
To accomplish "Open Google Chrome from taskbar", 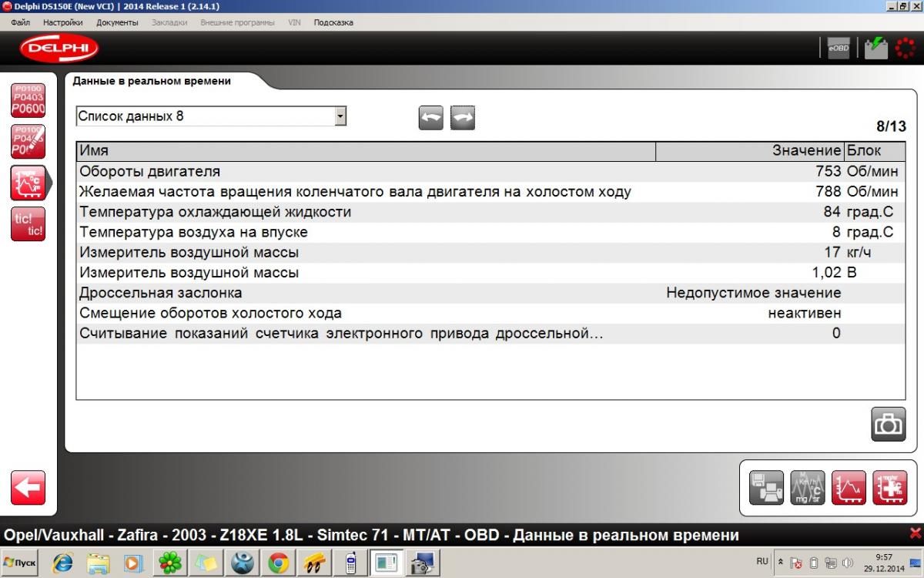I will (x=279, y=563).
